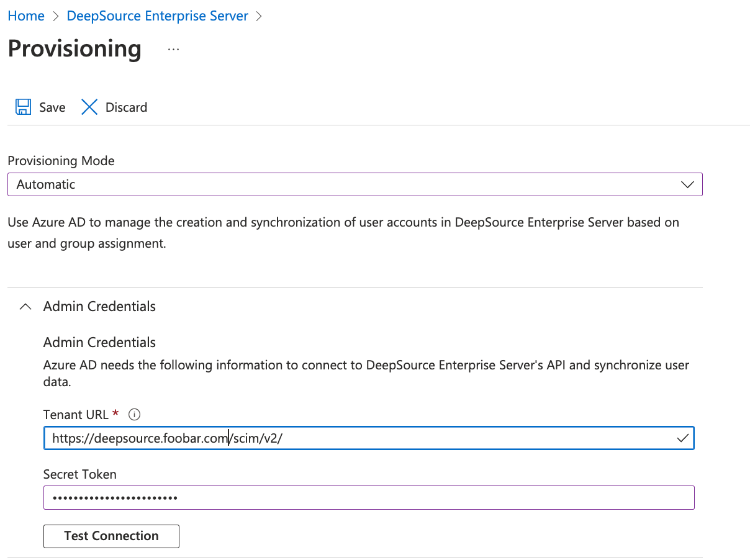Open dropdown arrow of Provisioning Mode
Screen dimensions: 750x560
687,184
